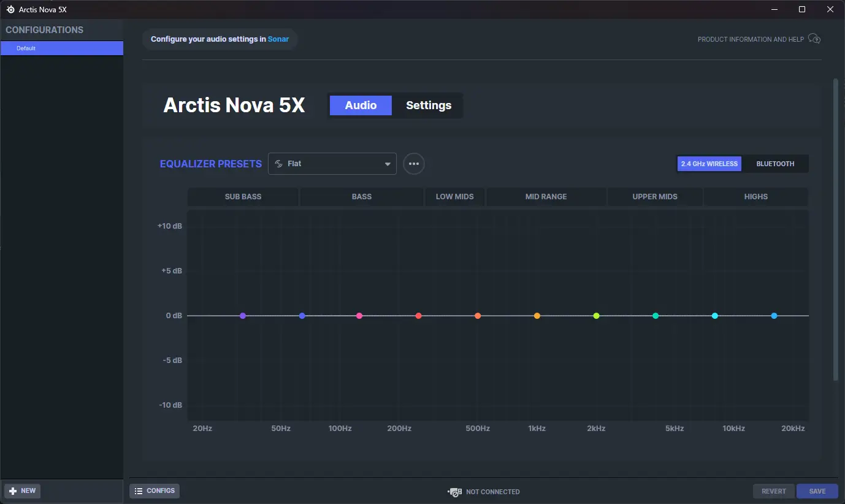Click the EQUALIZER PRESETS label
845x504 pixels.
(x=211, y=164)
